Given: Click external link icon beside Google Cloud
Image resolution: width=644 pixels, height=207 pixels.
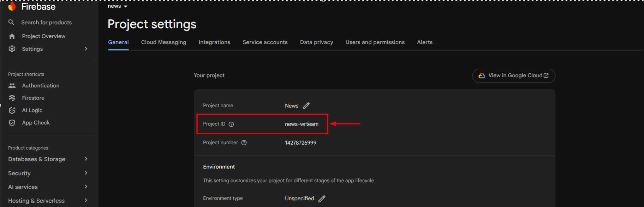Looking at the screenshot, I should [x=546, y=75].
